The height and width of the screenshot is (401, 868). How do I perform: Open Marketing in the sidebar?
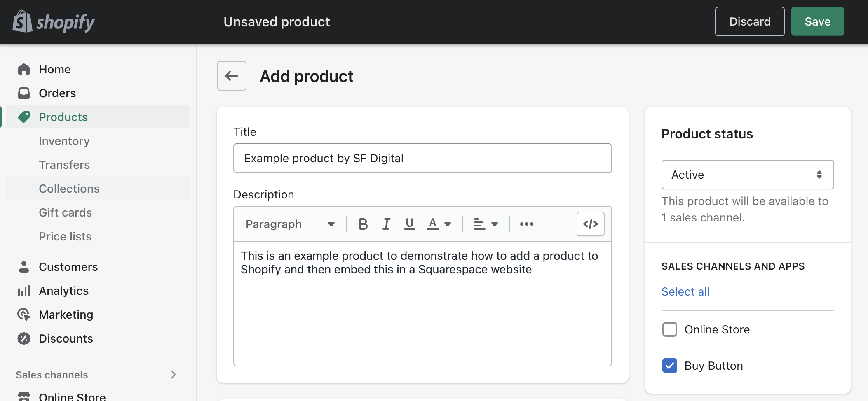point(98,315)
